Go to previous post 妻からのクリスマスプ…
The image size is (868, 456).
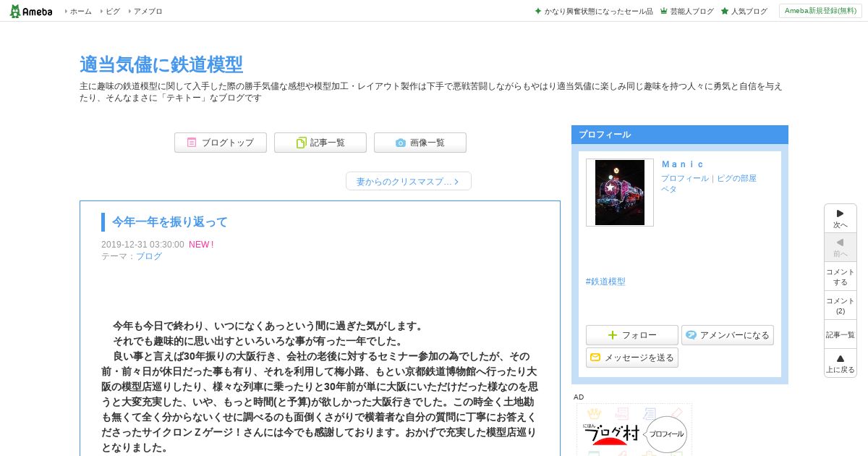[x=409, y=181]
